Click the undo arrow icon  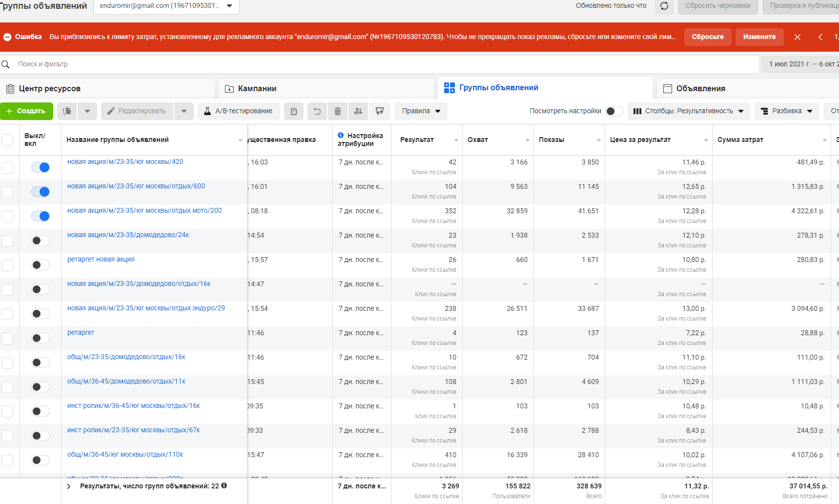317,111
